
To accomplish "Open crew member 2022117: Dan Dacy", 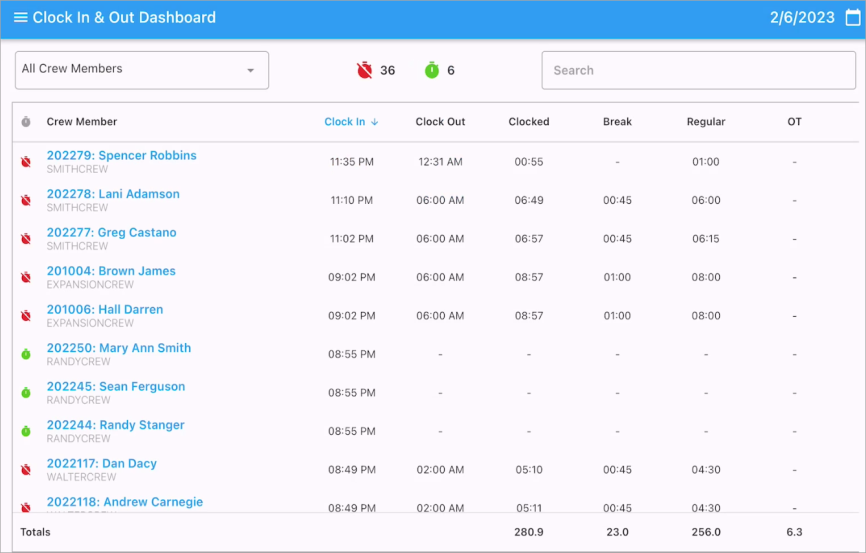I will click(102, 464).
